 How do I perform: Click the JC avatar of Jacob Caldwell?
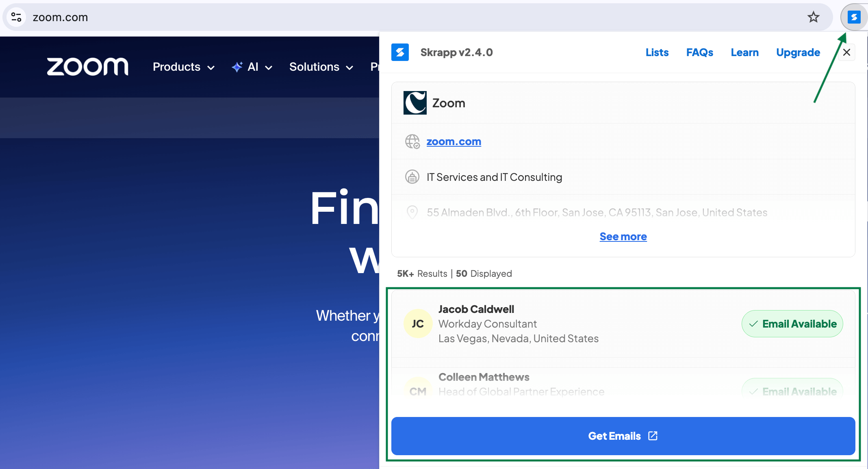tap(417, 324)
